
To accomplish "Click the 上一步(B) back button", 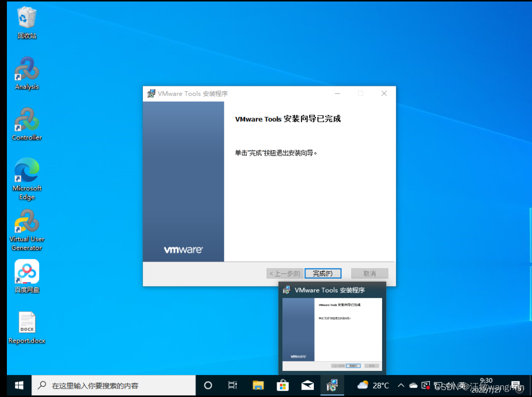I will click(x=285, y=274).
